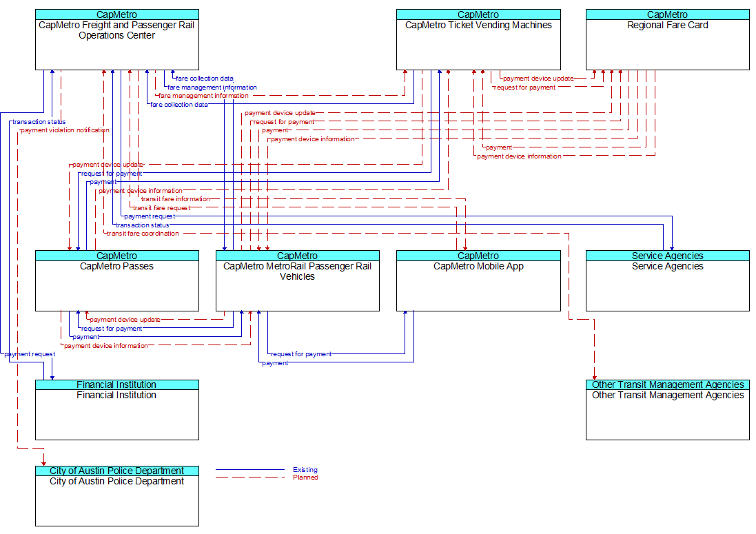Click 'request for payment' label under Ticket Vending Machines
Screen dimensions: 756x534
(525, 88)
